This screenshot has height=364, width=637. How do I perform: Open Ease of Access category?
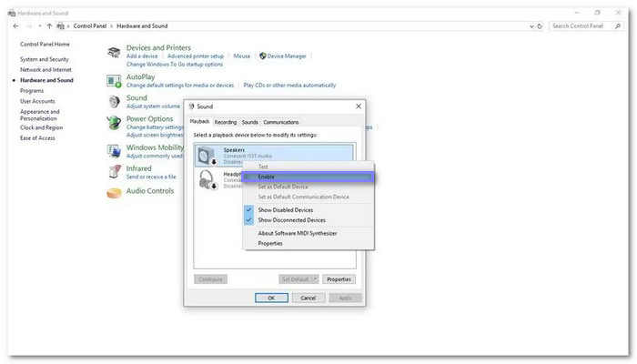point(37,138)
